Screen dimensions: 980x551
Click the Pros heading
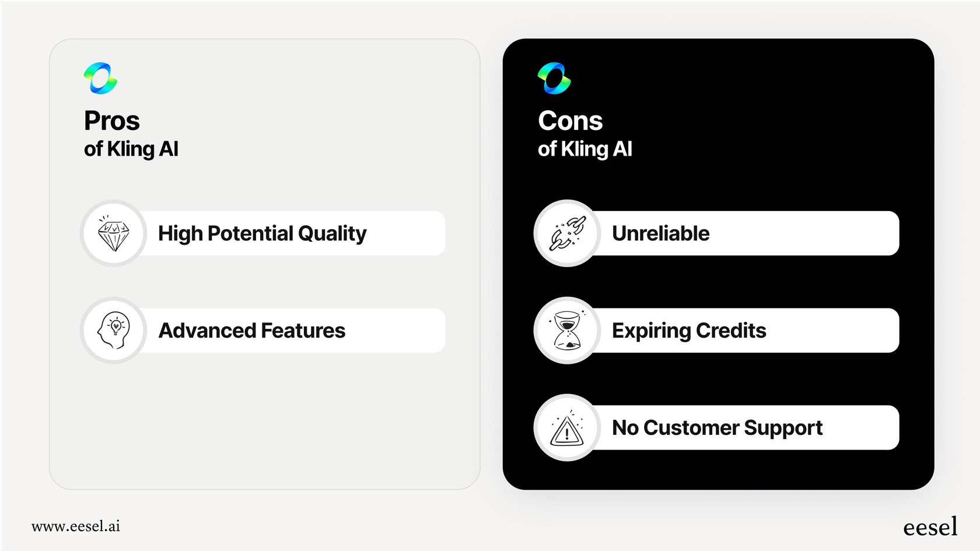click(112, 121)
